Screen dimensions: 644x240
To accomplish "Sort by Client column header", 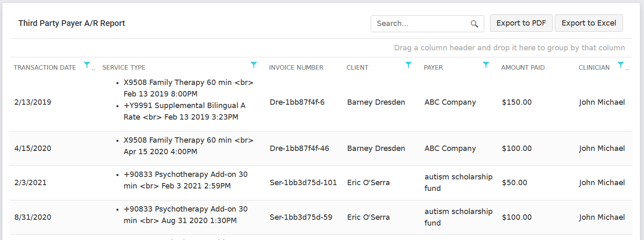I will coord(358,68).
